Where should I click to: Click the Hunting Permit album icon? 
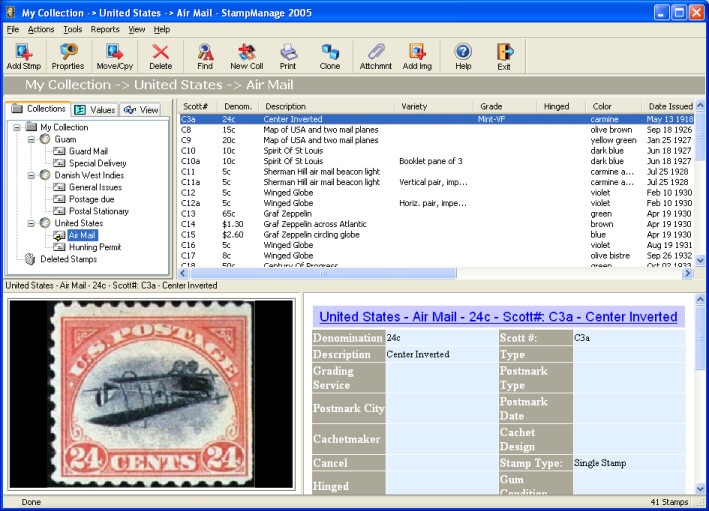tap(59, 247)
